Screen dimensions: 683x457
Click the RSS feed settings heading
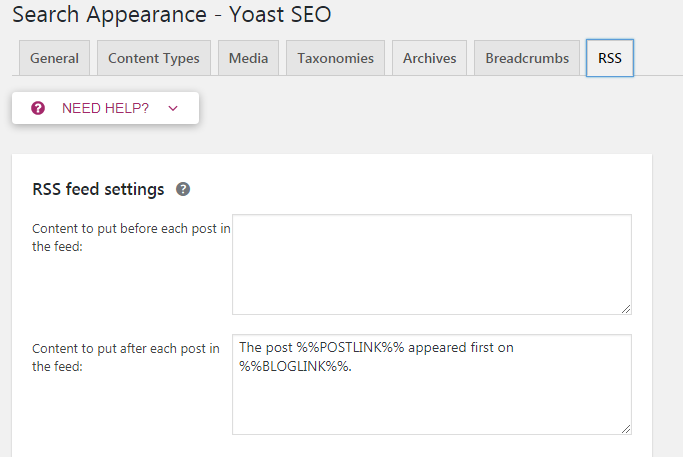click(x=98, y=189)
